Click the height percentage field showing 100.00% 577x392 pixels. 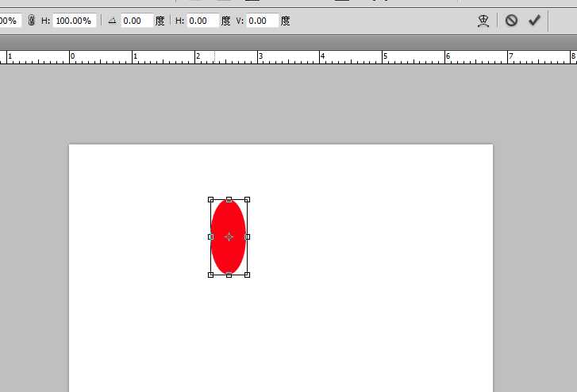coord(75,21)
